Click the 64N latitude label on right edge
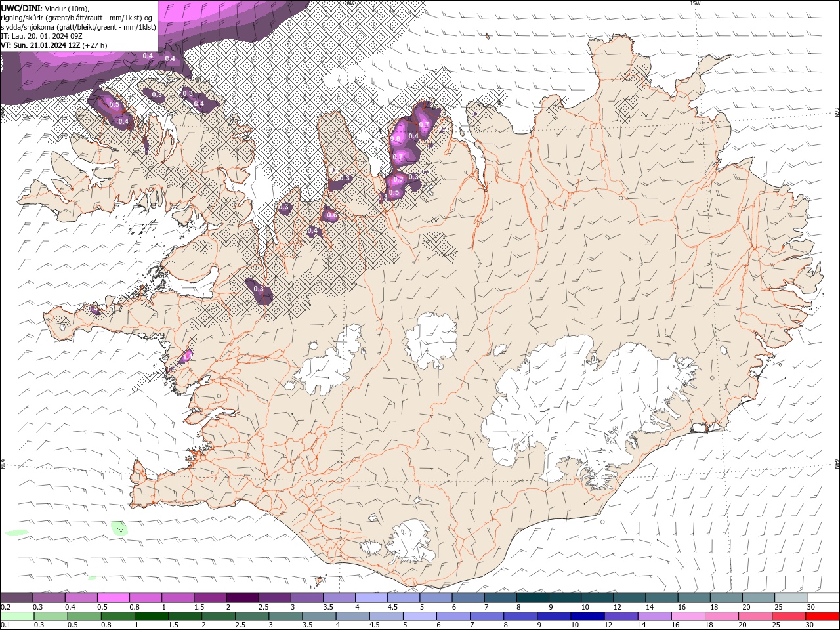 tap(837, 464)
